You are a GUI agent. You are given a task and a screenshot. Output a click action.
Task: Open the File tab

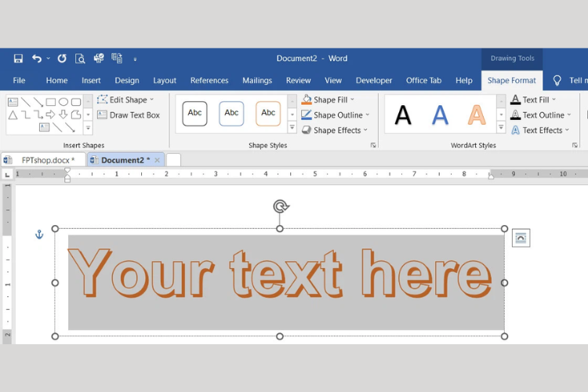19,80
